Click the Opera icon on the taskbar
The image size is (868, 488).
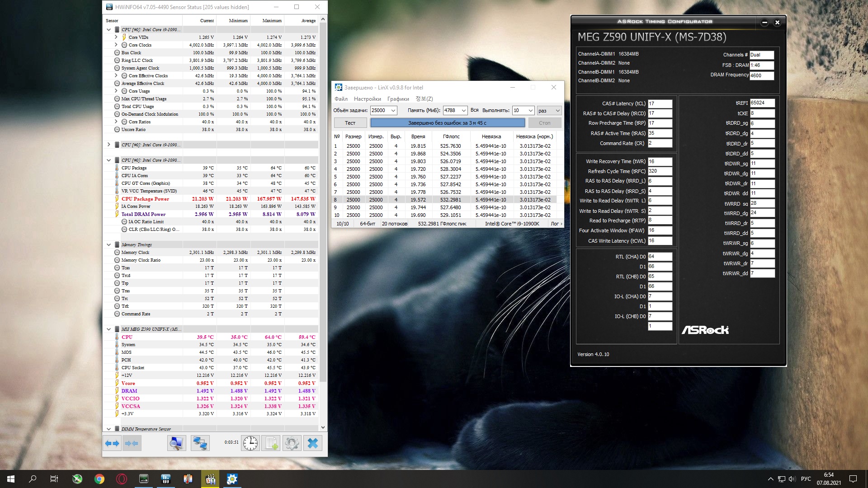(x=122, y=479)
